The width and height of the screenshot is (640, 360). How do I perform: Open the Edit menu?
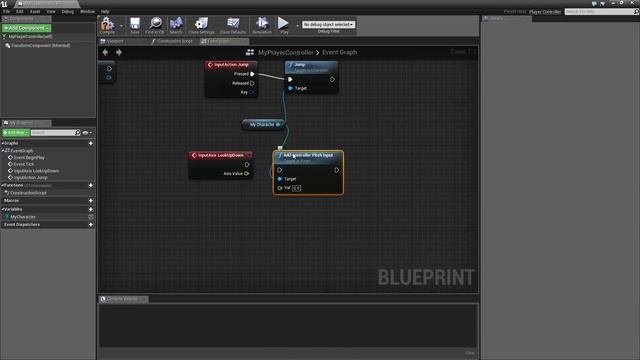click(x=20, y=11)
